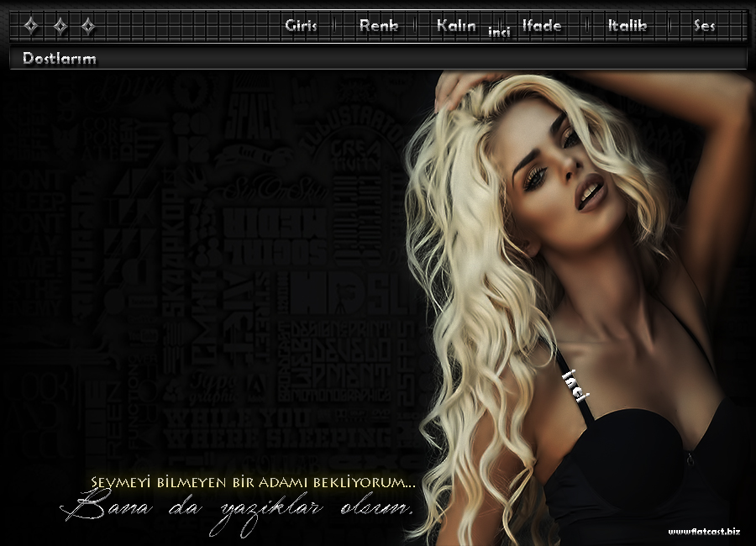Select the golden 'Sevmeyi bilmeyen' quote line
The width and height of the screenshot is (756, 546).
click(252, 483)
